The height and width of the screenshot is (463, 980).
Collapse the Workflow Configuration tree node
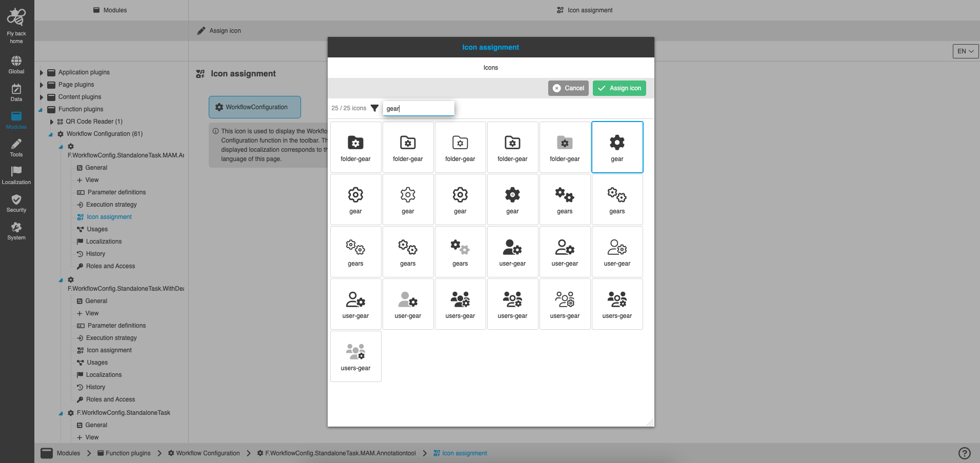point(50,133)
